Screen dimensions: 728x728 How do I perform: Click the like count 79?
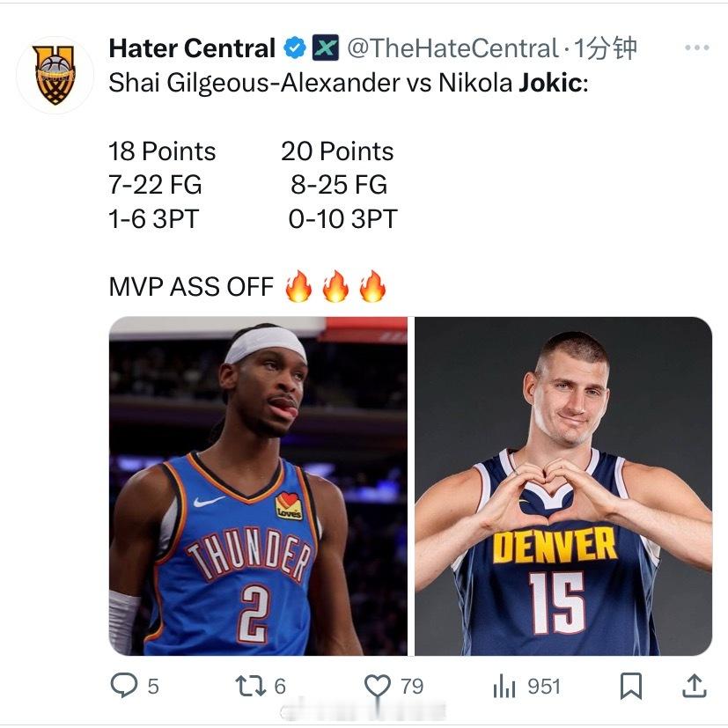click(x=412, y=687)
